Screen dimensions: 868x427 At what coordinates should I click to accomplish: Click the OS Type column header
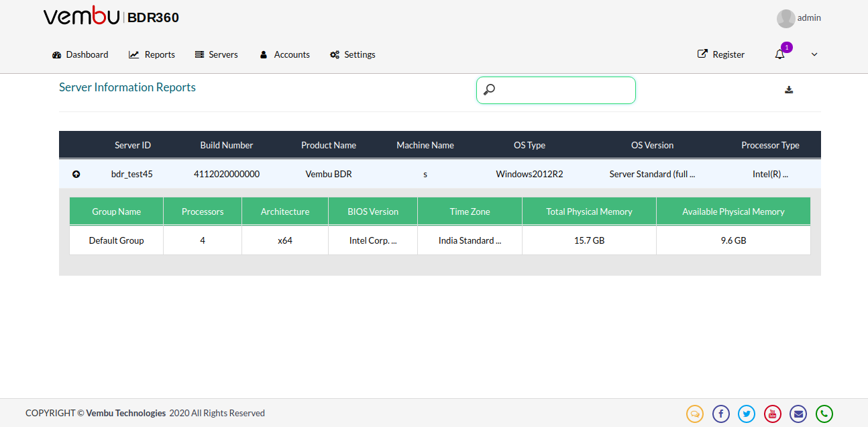529,145
